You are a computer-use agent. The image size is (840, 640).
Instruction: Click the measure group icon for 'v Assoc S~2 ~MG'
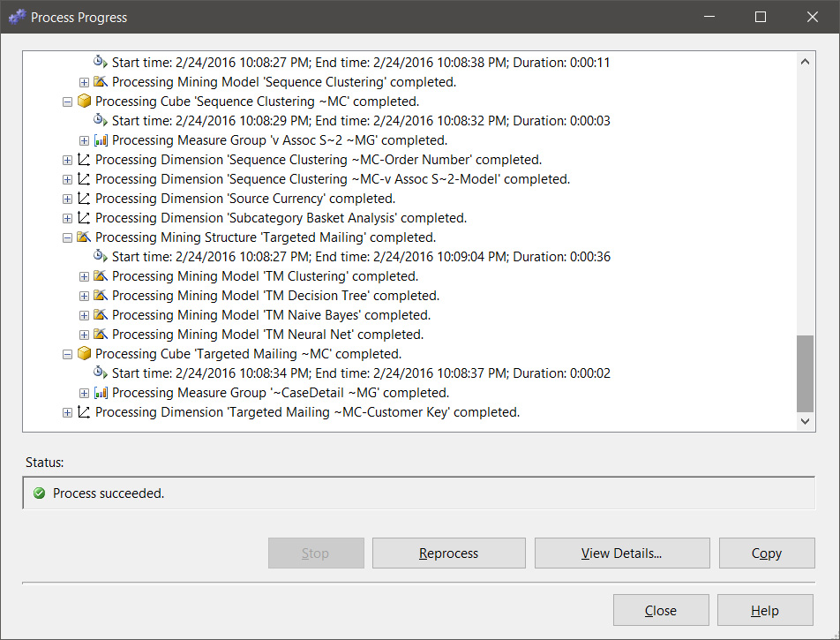point(100,139)
